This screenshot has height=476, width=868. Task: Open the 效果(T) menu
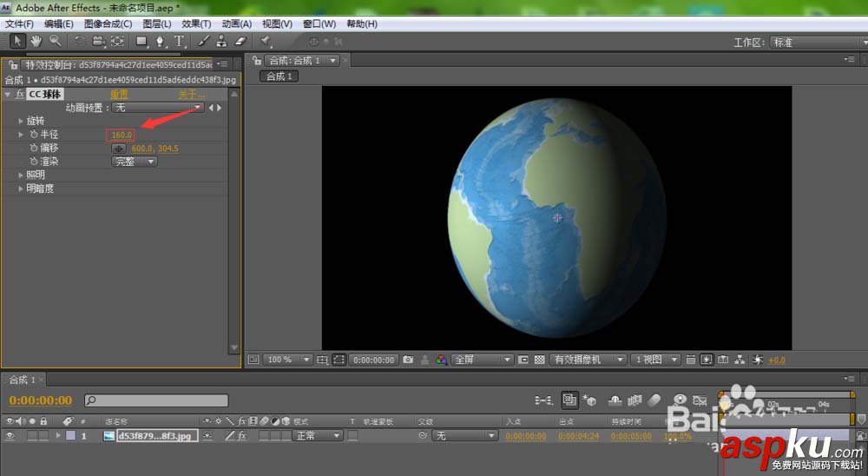click(x=196, y=23)
